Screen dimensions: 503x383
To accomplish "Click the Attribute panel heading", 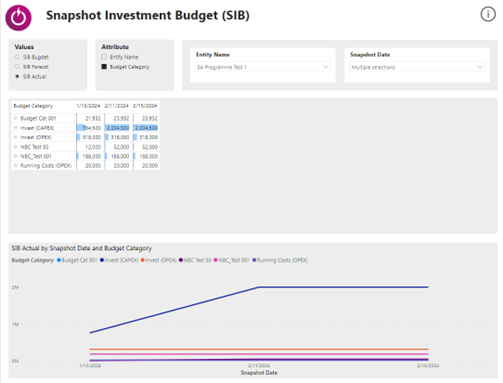I will (115, 47).
